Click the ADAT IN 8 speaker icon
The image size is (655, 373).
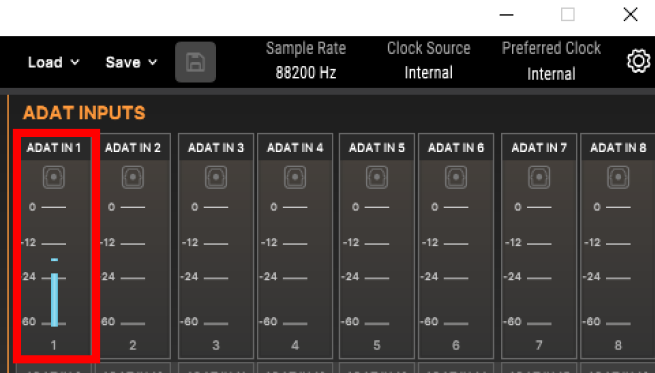(x=618, y=177)
